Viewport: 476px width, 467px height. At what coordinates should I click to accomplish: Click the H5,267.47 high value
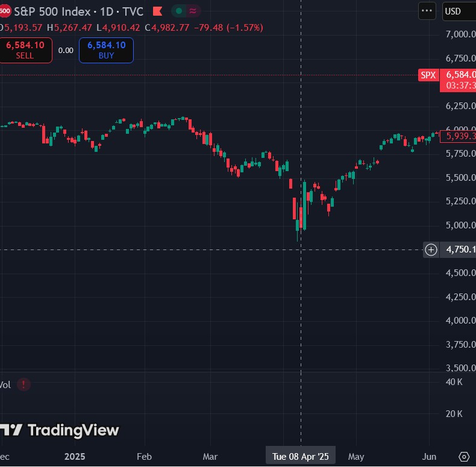(x=69, y=28)
